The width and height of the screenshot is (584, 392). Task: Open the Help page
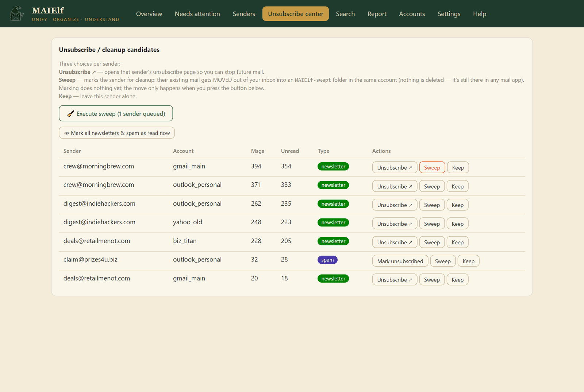480,14
